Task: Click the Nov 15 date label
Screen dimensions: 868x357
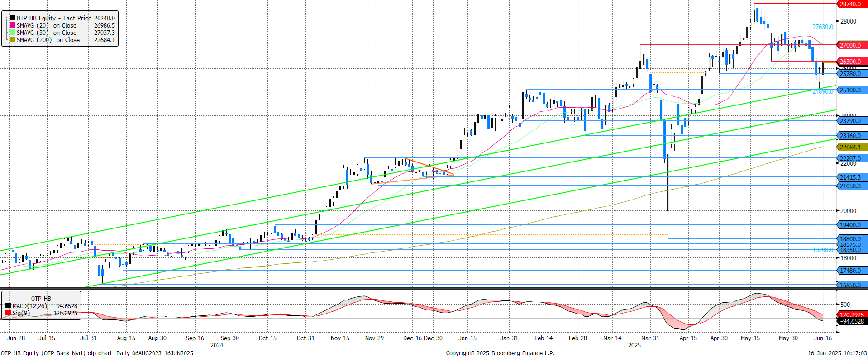Action: [340, 338]
